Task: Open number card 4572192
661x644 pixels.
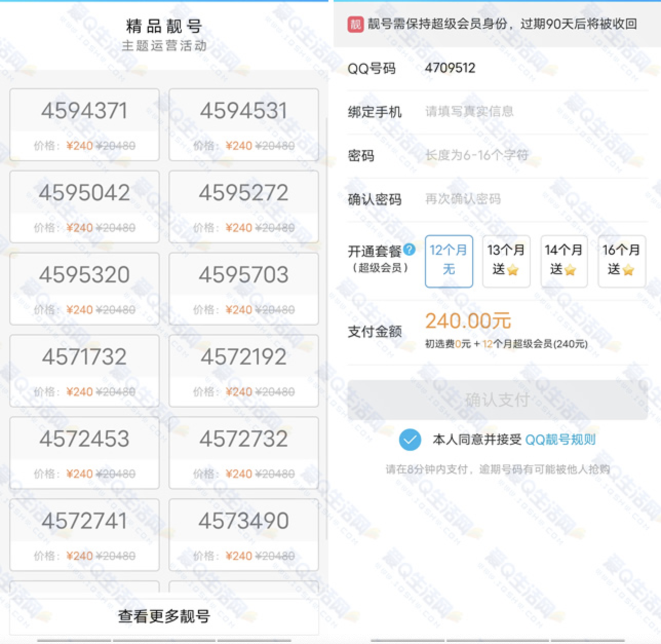Action: coord(244,371)
